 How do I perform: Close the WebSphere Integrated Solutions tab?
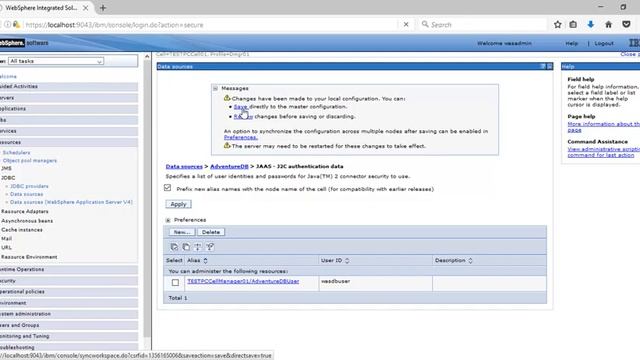(85, 8)
